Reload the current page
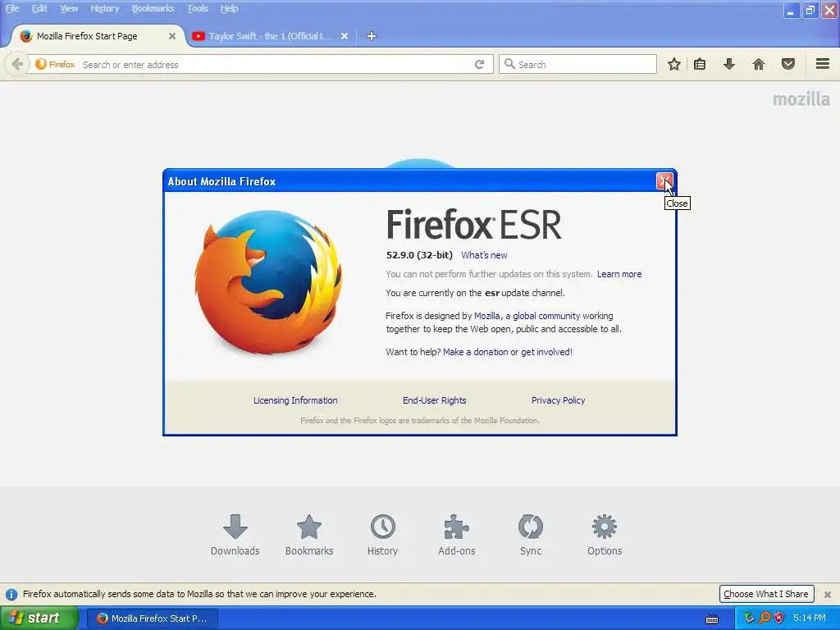This screenshot has height=630, width=840. coord(479,64)
